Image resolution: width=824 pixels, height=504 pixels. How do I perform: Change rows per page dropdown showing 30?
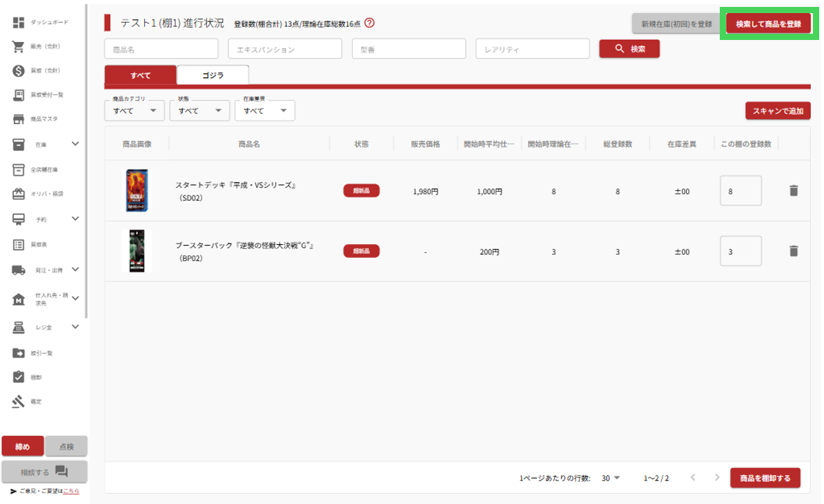click(610, 478)
